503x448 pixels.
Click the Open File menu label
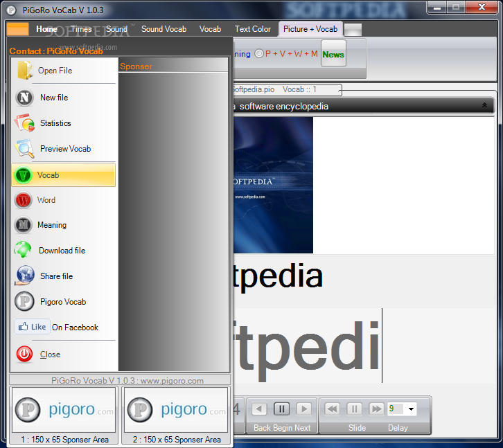point(55,70)
